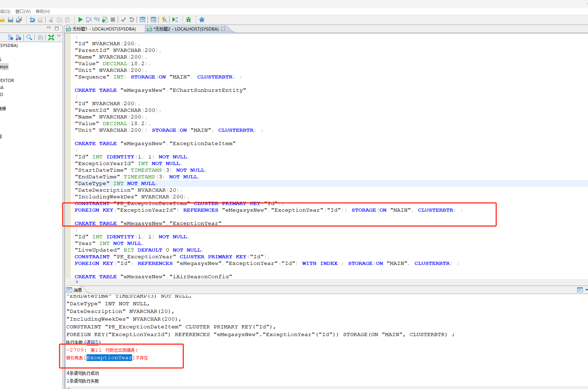Click the Stop execution square icon

click(x=113, y=20)
